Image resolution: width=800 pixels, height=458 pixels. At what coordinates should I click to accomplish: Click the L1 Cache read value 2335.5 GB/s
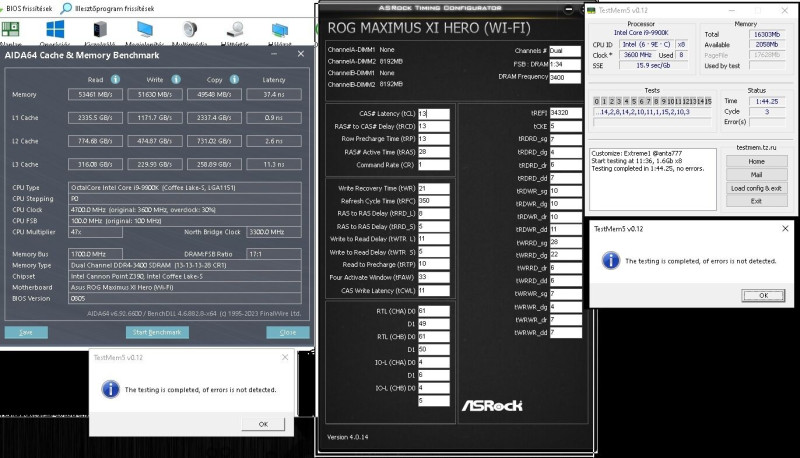95,118
